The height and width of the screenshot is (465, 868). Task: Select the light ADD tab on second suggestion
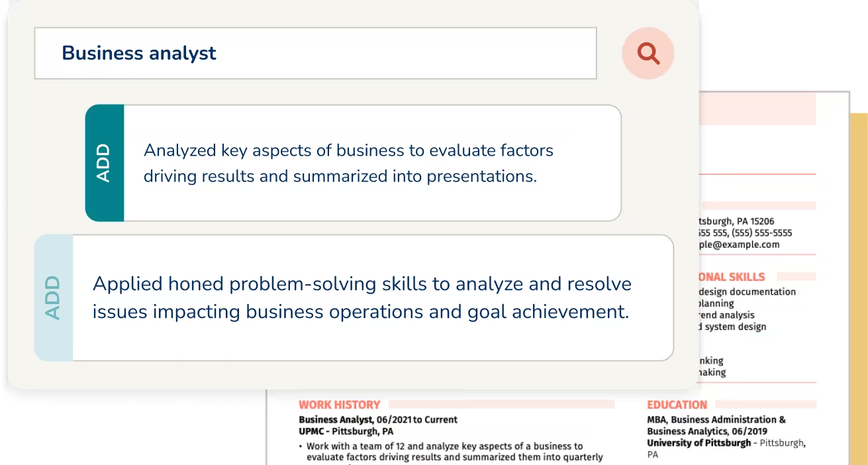[53, 297]
